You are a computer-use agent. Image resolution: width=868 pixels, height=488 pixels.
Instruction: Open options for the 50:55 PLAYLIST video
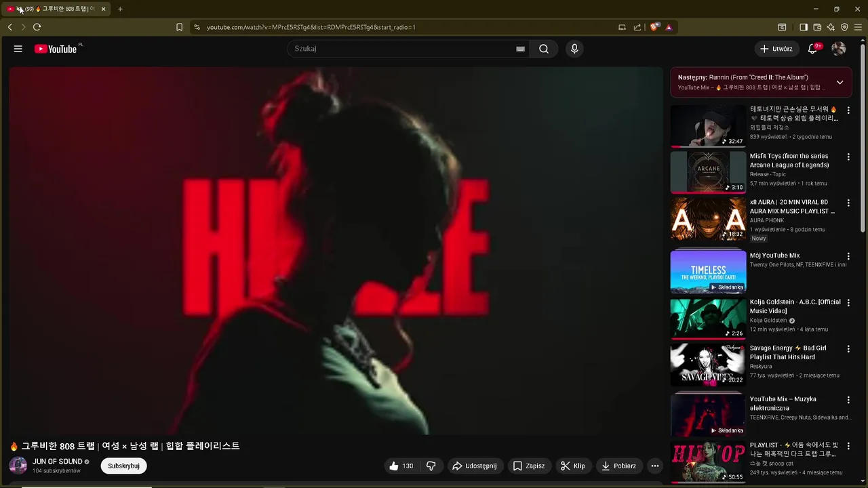click(x=848, y=446)
